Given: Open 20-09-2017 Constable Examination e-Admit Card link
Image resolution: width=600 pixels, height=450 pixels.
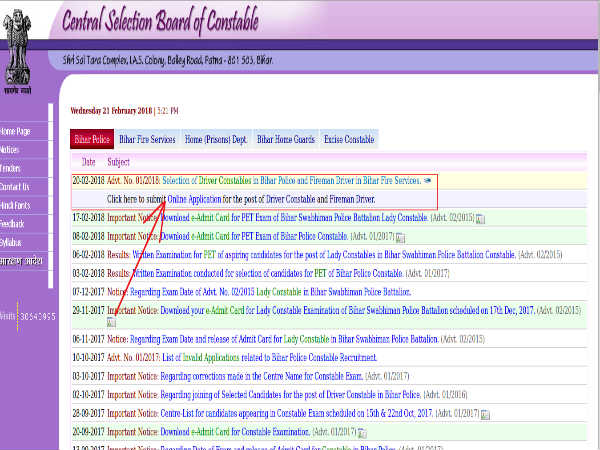Looking at the screenshot, I should pyautogui.click(x=235, y=432).
